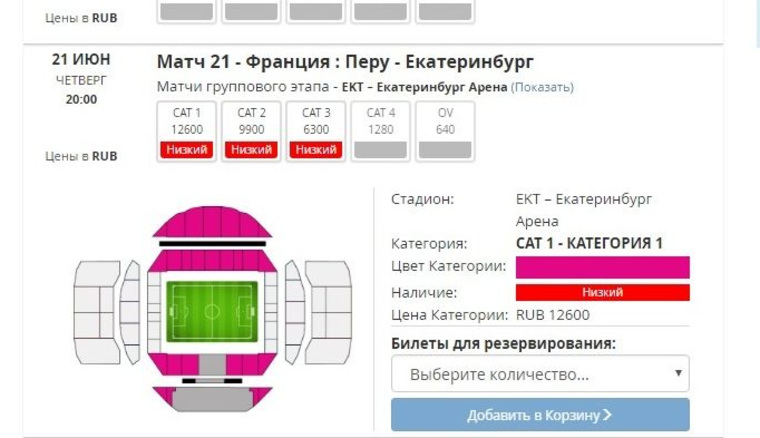Select the CAT 3 6300 price tile
Screen dimensions: 760x438
coord(316,131)
